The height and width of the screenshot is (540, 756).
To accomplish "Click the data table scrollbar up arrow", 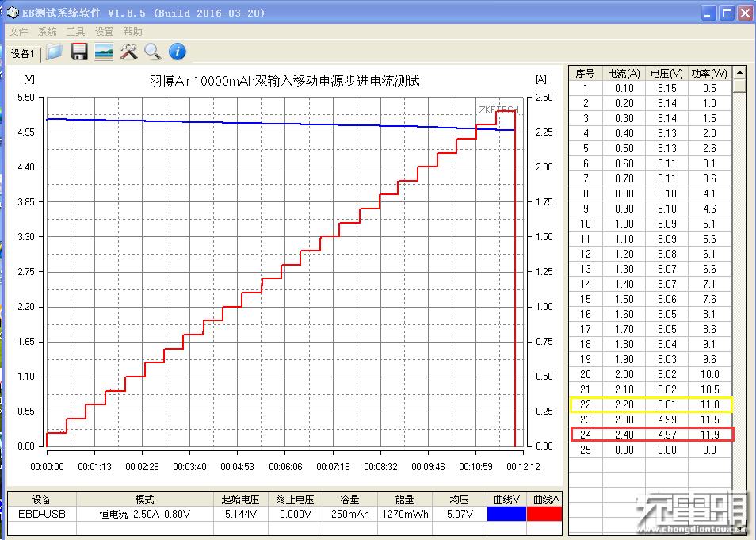I will [739, 73].
